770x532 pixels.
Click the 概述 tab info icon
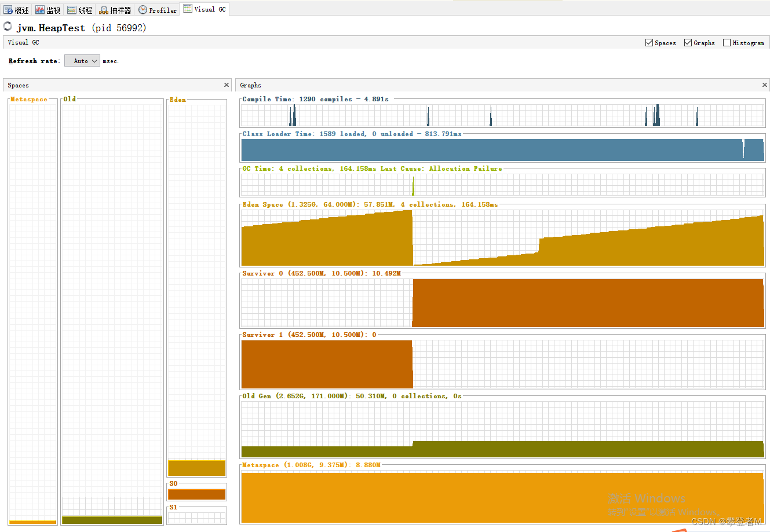click(8, 10)
